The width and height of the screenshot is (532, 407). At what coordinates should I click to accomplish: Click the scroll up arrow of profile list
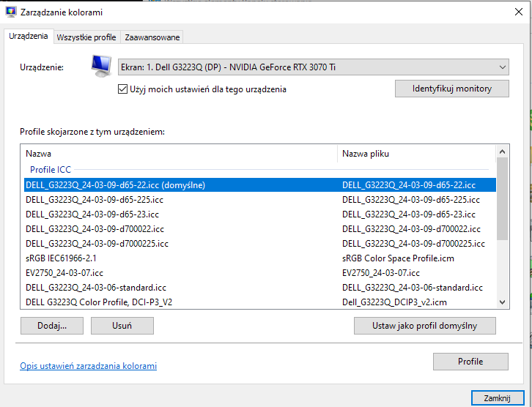coord(502,152)
